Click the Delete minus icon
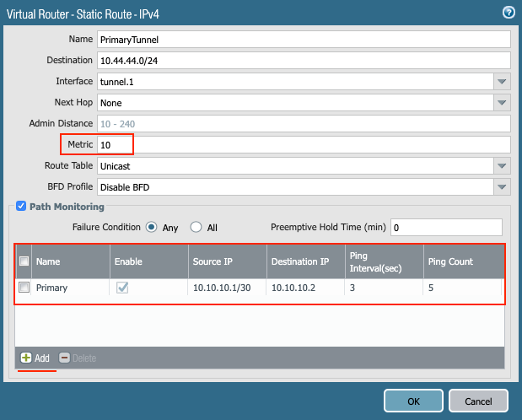The image size is (522, 420). click(x=64, y=358)
